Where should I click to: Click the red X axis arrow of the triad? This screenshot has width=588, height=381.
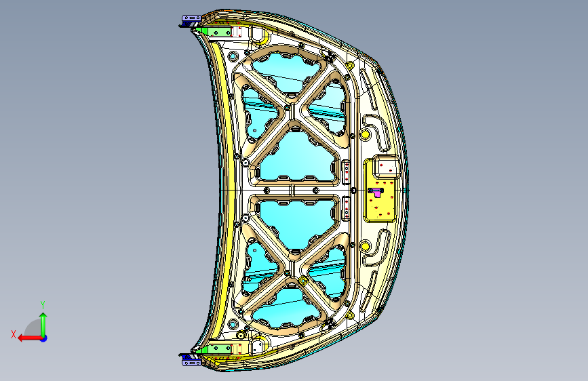pyautogui.click(x=30, y=338)
